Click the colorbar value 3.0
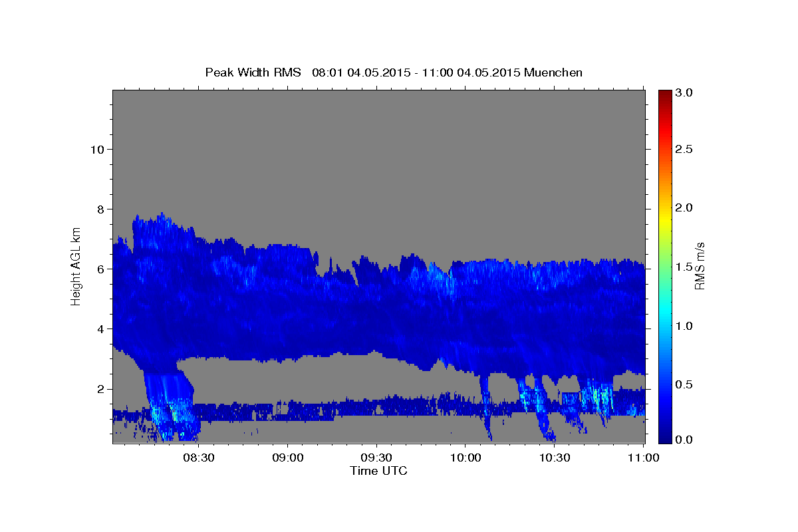 685,93
